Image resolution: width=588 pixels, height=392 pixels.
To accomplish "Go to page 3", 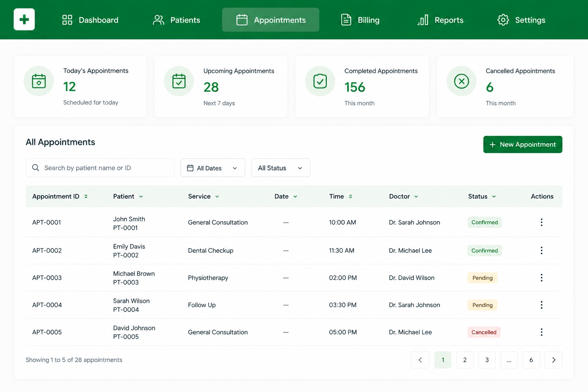I will click(x=487, y=360).
